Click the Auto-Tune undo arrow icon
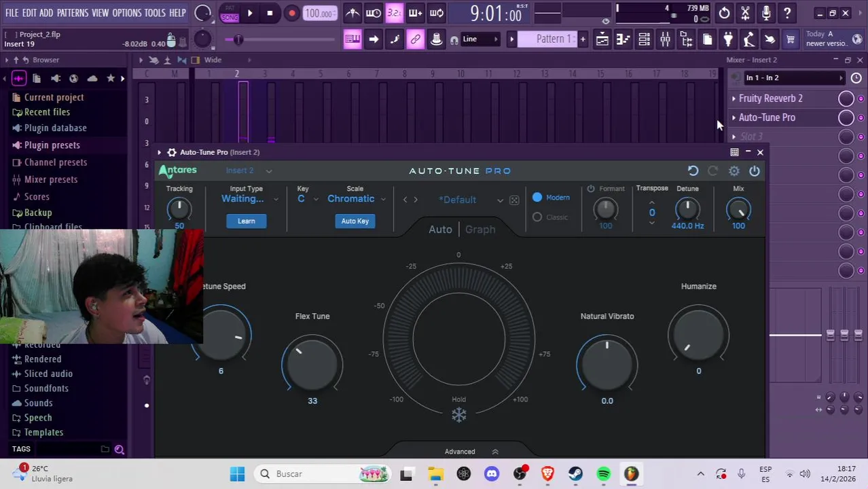 tap(693, 171)
